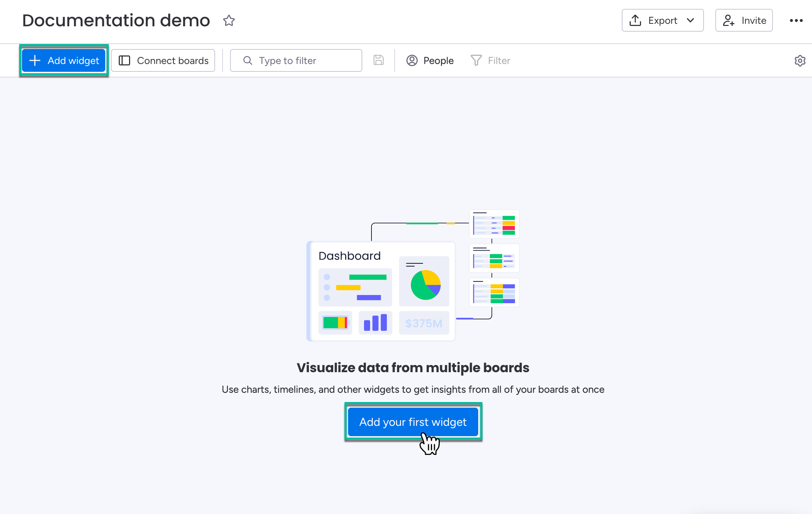The height and width of the screenshot is (514, 812).
Task: Open dashboard settings gear icon
Action: pyautogui.click(x=800, y=61)
